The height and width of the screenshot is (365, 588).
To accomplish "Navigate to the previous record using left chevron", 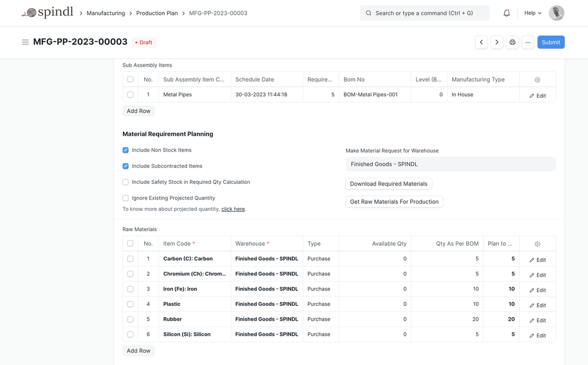I will click(481, 41).
